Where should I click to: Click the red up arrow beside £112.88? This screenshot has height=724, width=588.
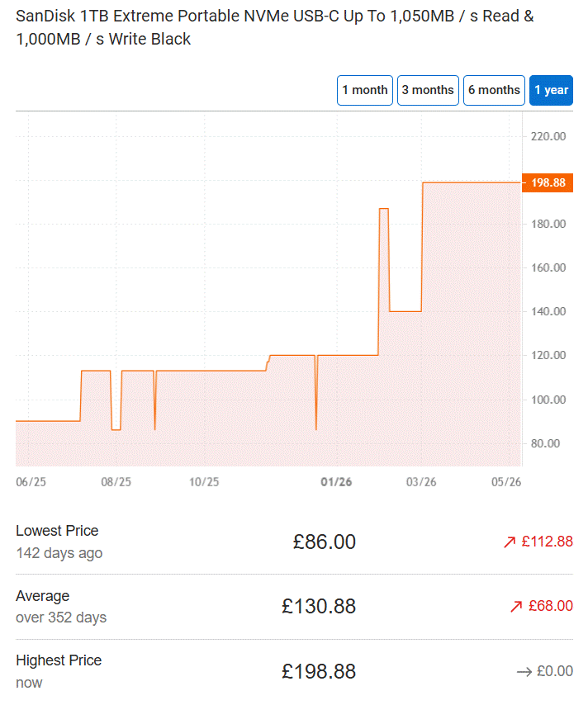coord(510,542)
